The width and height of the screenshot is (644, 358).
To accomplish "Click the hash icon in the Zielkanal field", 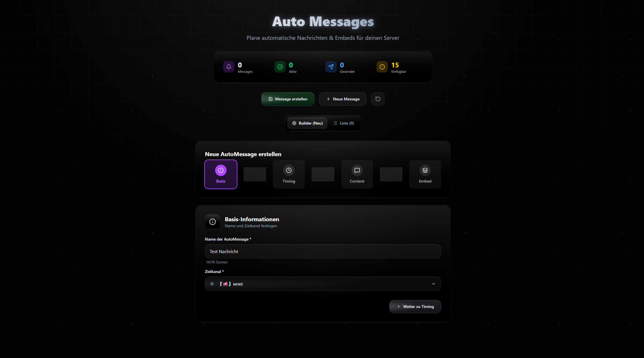I will 212,284.
